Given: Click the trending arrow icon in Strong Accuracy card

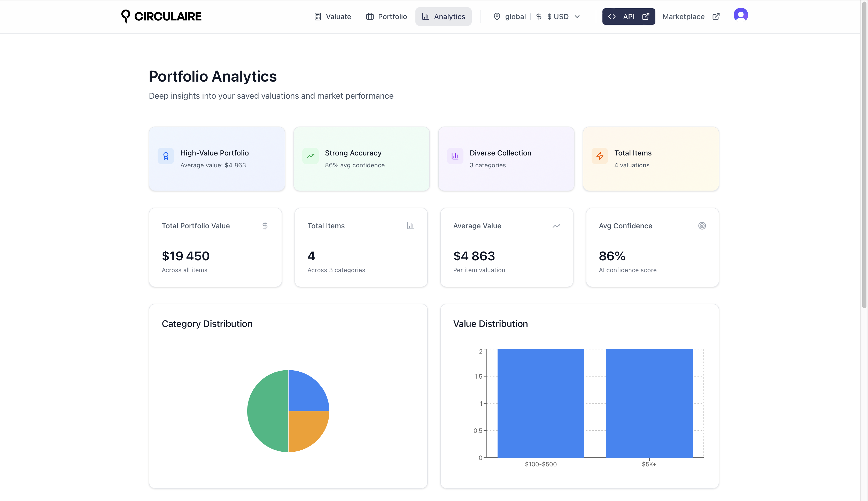Looking at the screenshot, I should click(x=310, y=156).
